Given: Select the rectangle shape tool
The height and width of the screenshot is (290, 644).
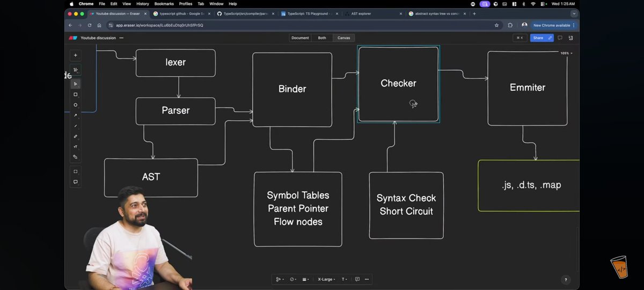Looking at the screenshot, I should coord(75,95).
